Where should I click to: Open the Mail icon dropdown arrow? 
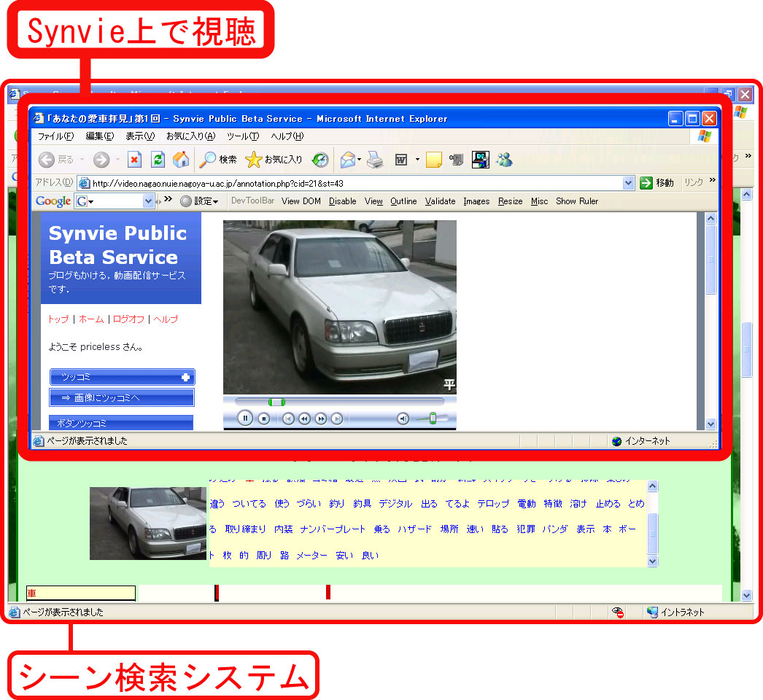point(359,160)
